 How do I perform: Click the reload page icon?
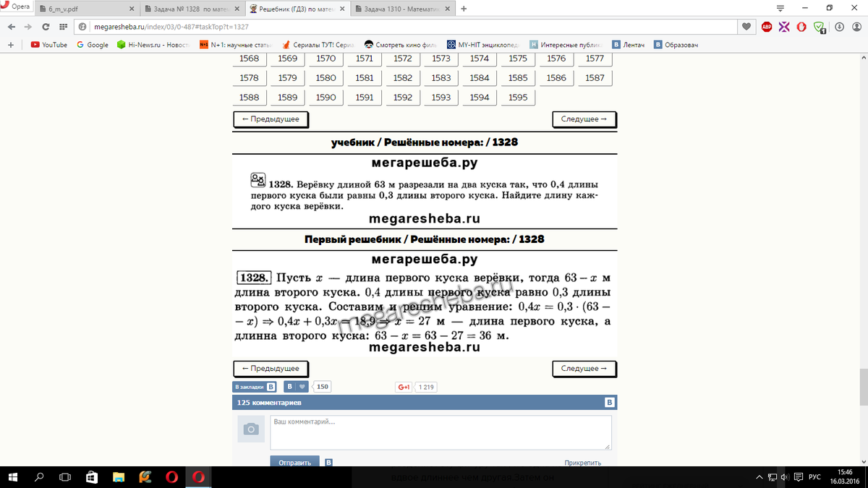click(x=46, y=27)
